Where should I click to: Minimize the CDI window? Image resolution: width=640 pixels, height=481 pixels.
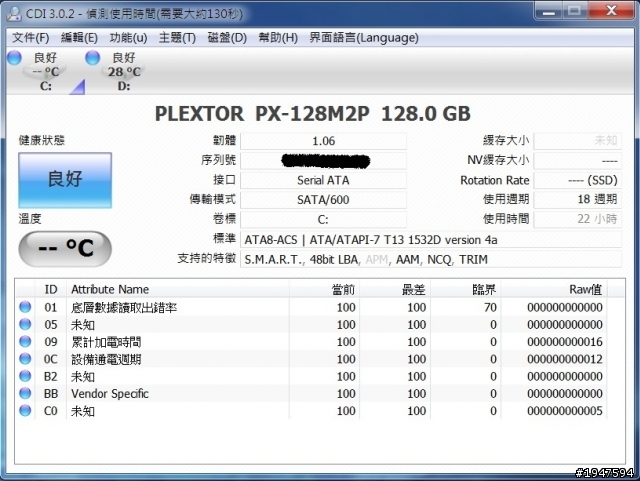coord(549,11)
